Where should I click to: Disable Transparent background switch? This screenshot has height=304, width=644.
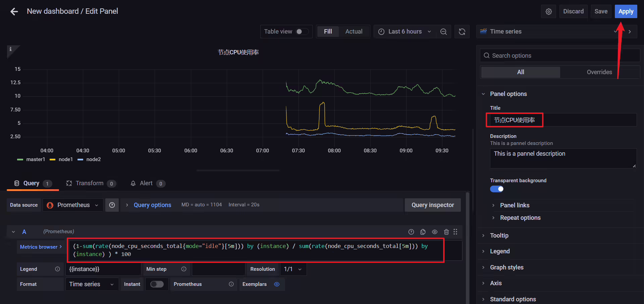497,189
